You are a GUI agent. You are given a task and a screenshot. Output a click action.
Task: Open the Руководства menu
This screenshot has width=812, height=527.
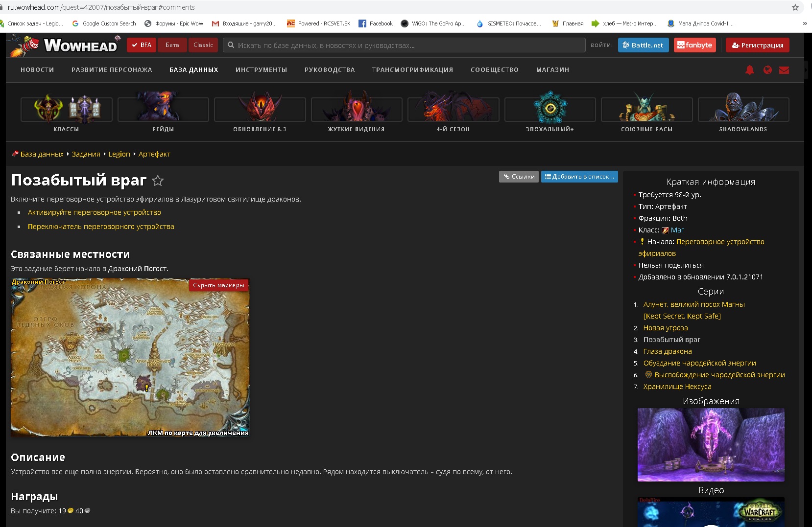330,70
